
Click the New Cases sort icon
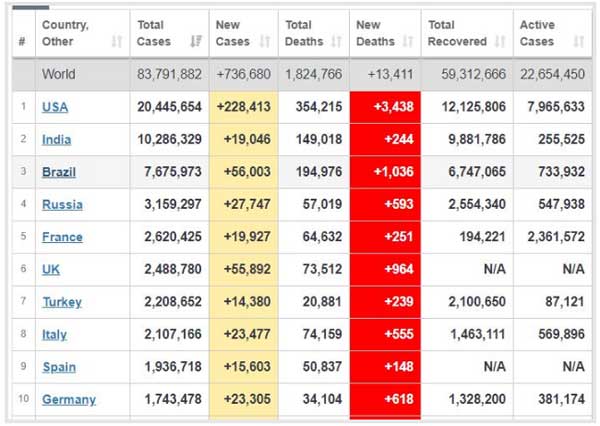point(265,42)
